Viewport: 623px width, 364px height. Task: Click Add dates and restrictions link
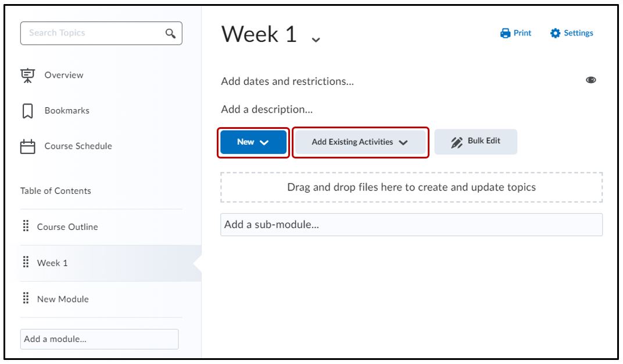[x=287, y=82]
